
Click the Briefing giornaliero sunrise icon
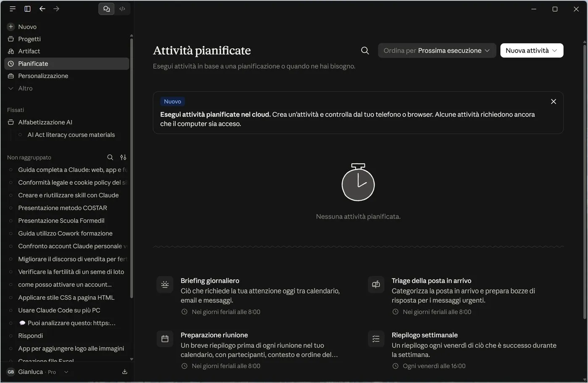tap(165, 284)
